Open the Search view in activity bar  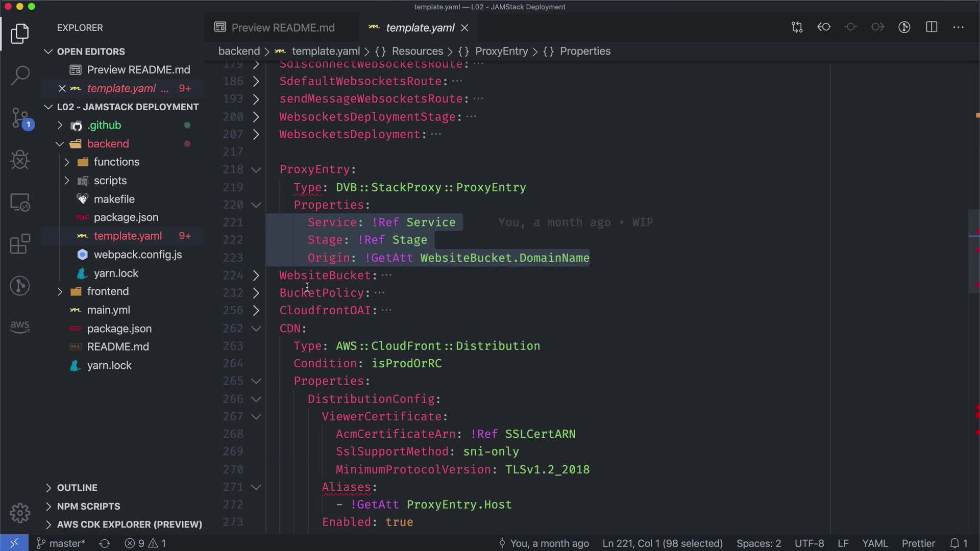click(x=20, y=75)
